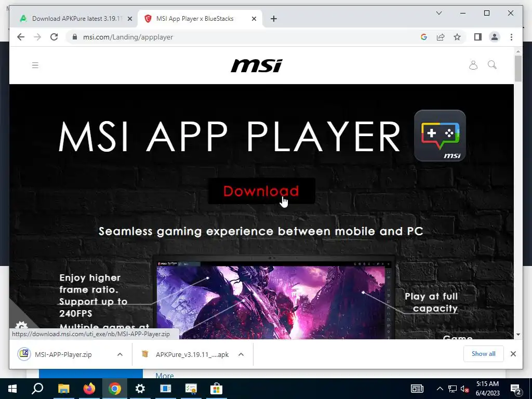Click the 'Seamless gaming experience' tagline
This screenshot has height=399, width=532.
[x=261, y=231]
